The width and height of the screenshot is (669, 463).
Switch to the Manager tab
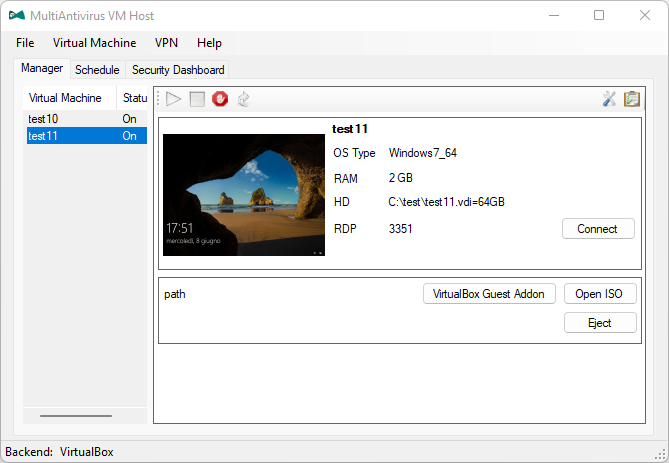(42, 68)
